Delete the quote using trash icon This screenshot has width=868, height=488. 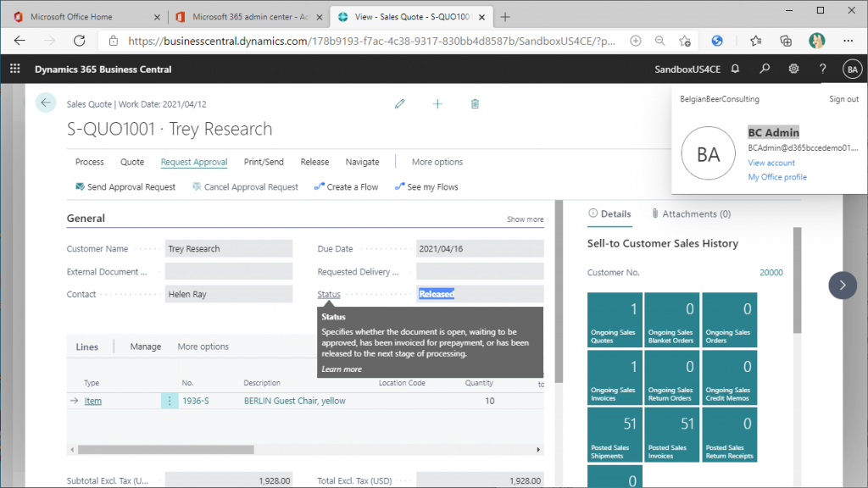pos(475,103)
